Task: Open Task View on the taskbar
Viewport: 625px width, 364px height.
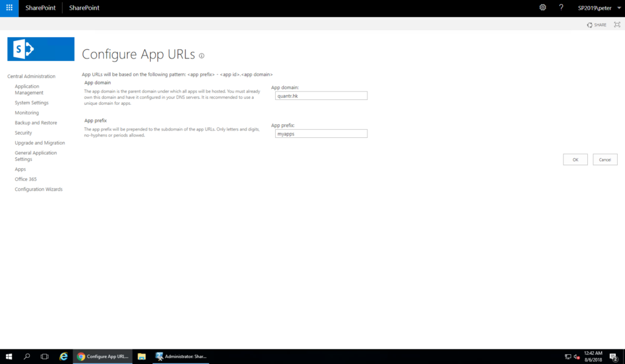Action: [x=45, y=357]
